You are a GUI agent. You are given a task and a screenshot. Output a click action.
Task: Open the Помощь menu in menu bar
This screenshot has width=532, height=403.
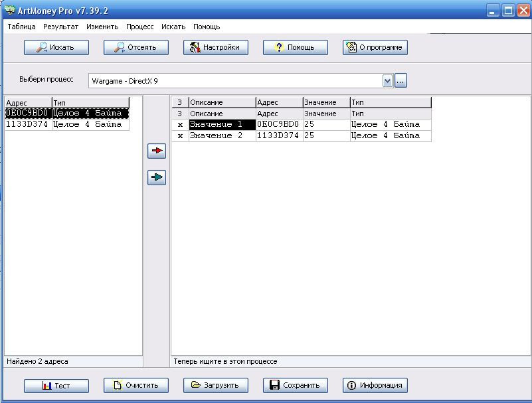[207, 27]
